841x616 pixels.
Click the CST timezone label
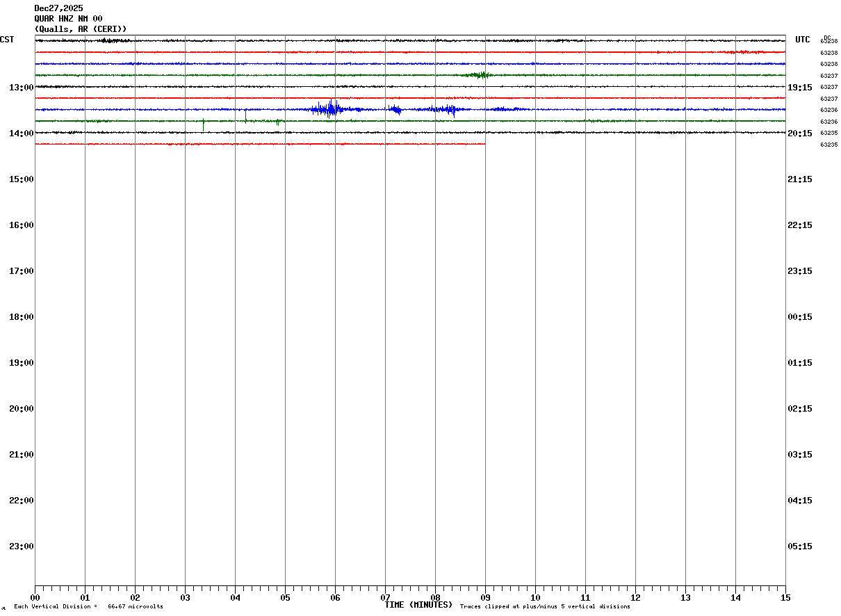(7, 40)
